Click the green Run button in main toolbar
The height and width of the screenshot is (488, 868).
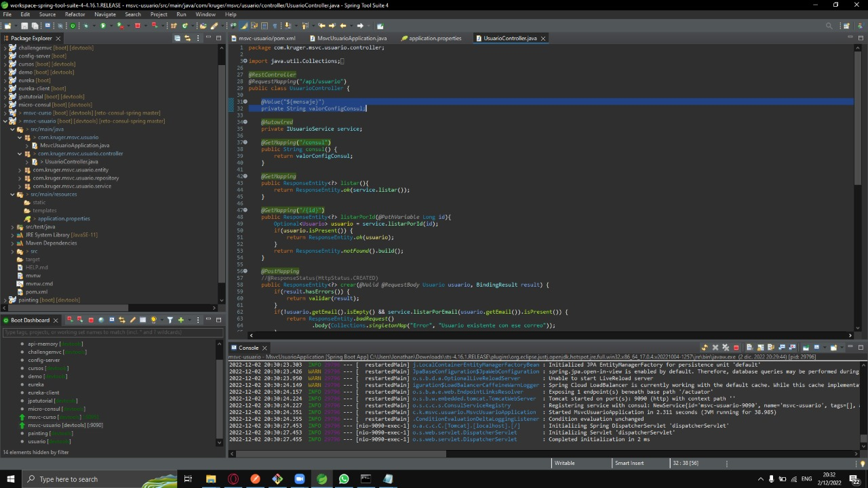(103, 26)
